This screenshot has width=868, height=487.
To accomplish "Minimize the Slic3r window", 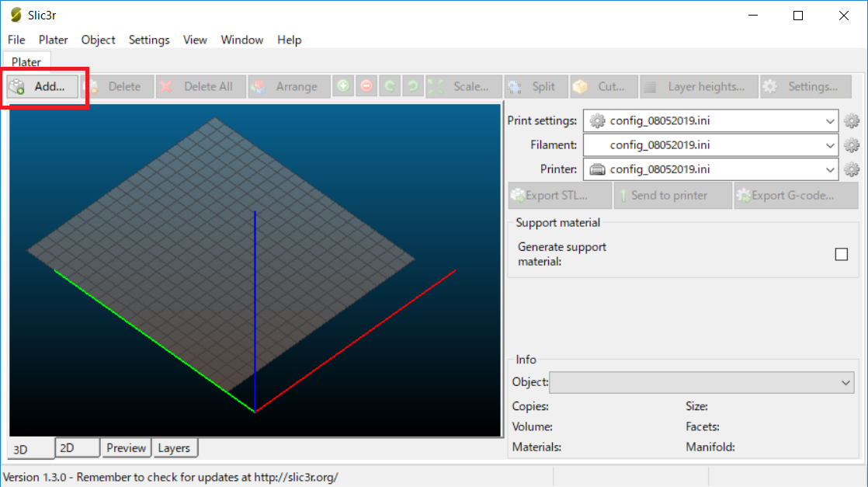I will click(x=753, y=16).
